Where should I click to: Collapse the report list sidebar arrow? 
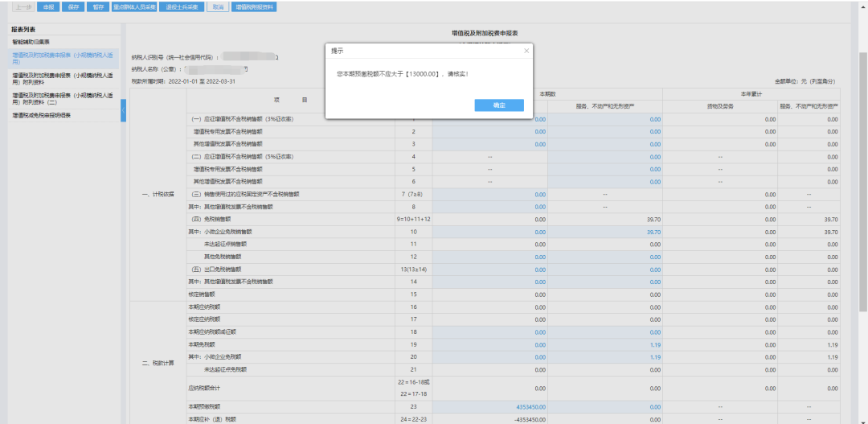pos(123,110)
